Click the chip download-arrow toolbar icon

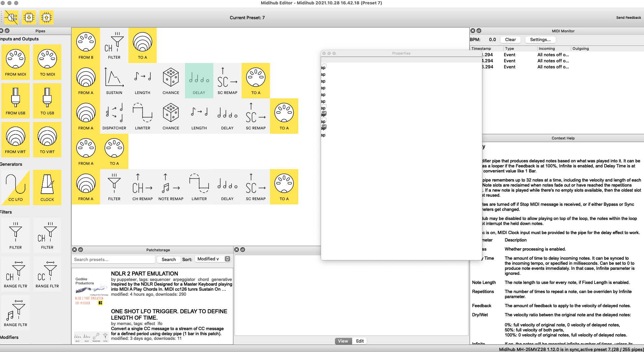tap(29, 18)
